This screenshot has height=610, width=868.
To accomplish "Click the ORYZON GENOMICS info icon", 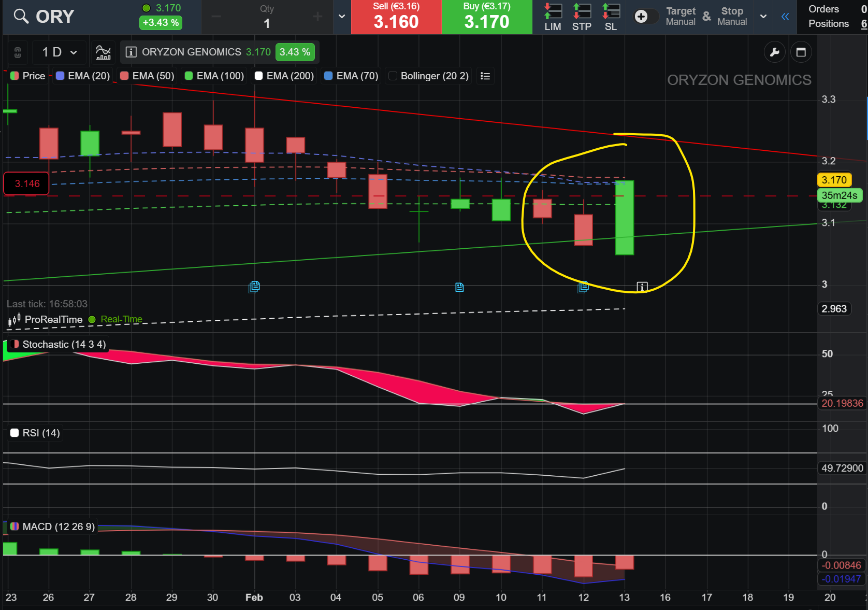I will [x=131, y=52].
